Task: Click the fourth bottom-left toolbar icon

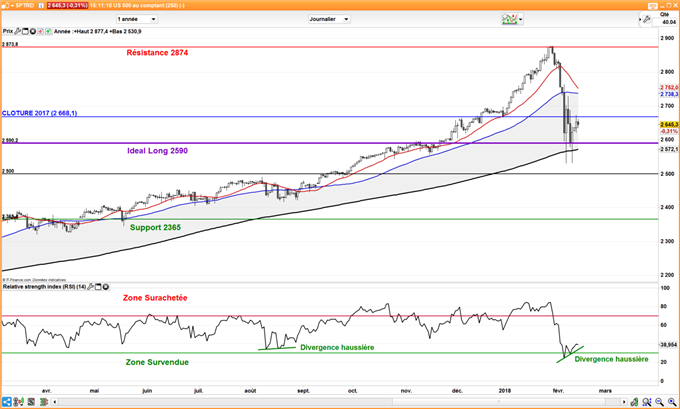Action: pos(43,402)
